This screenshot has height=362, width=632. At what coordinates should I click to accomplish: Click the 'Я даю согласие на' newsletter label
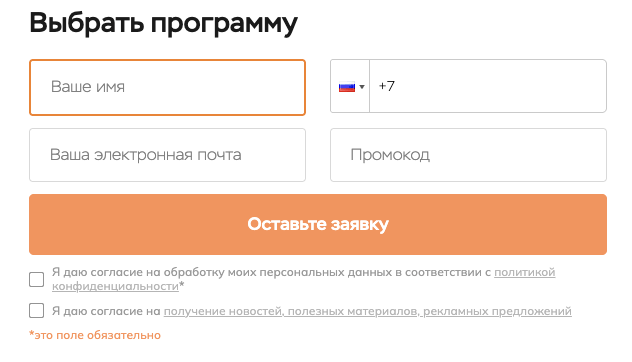106,311
